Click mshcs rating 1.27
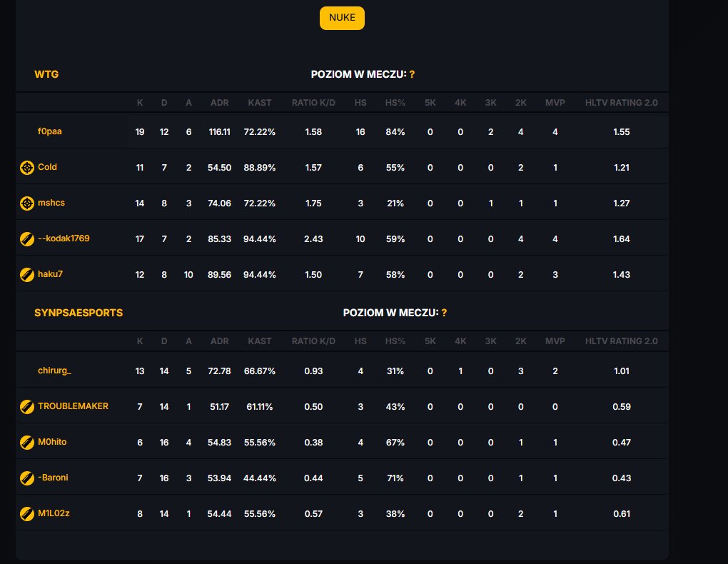Screen dimensions: 728x564 [621, 203]
